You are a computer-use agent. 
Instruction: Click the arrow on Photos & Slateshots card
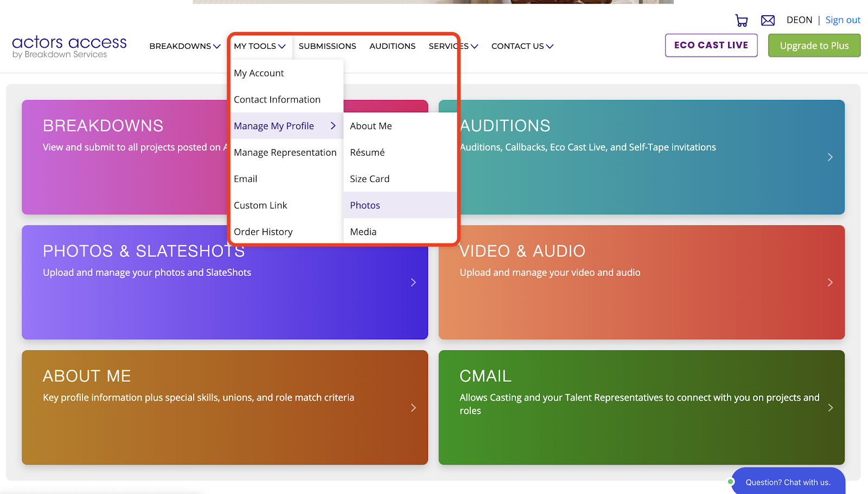(413, 282)
